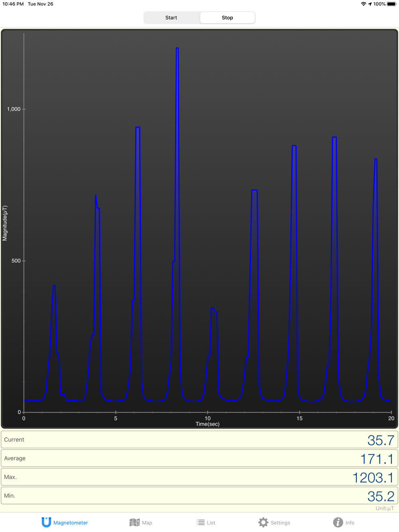Open the Info icon
This screenshot has width=399, height=532.
(x=338, y=522)
